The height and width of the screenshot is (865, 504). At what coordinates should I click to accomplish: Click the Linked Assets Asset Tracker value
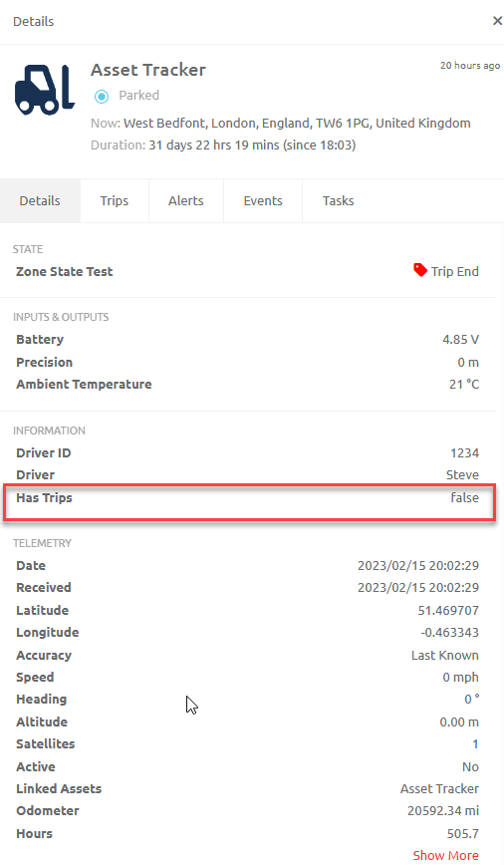pyautogui.click(x=439, y=789)
